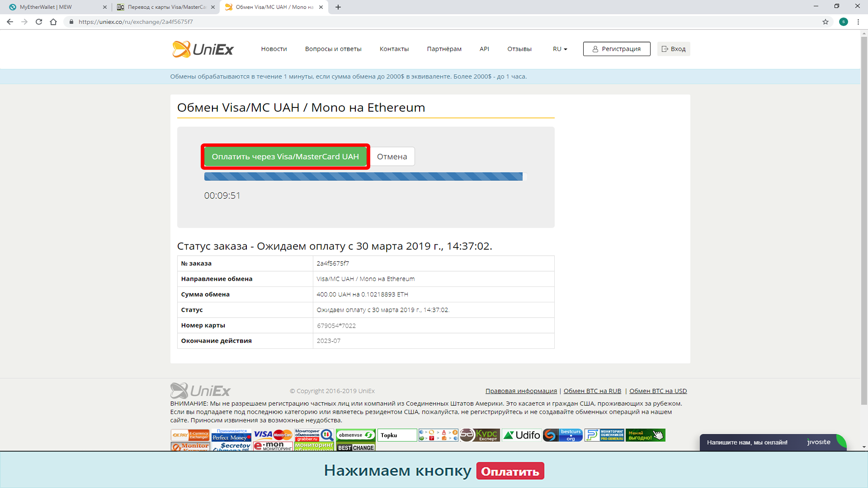Expand the RU language dropdown
Image resolution: width=868 pixels, height=488 pixels.
(560, 49)
